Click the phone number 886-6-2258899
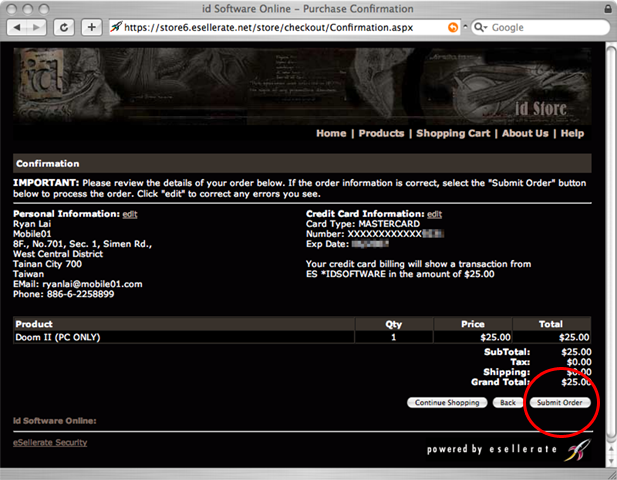 (80, 294)
